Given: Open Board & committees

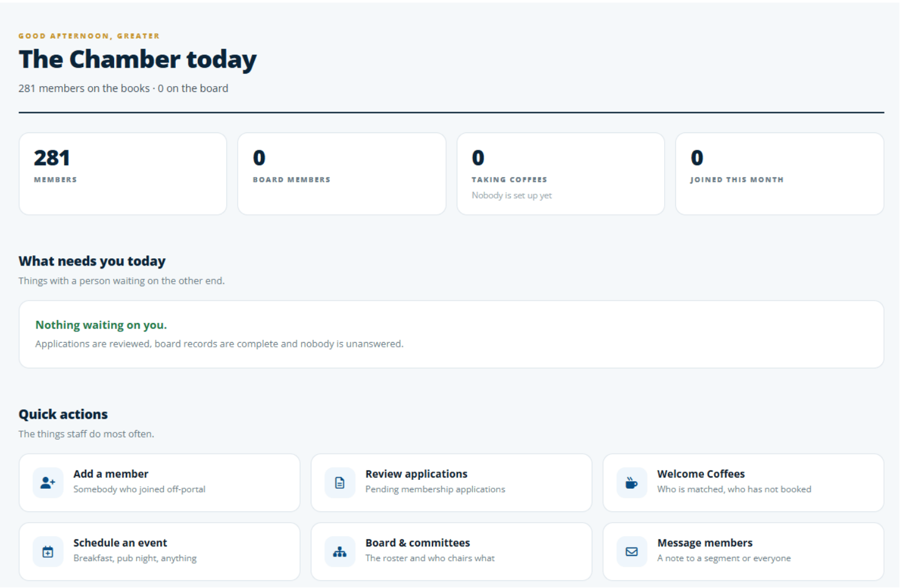Looking at the screenshot, I should 451,552.
